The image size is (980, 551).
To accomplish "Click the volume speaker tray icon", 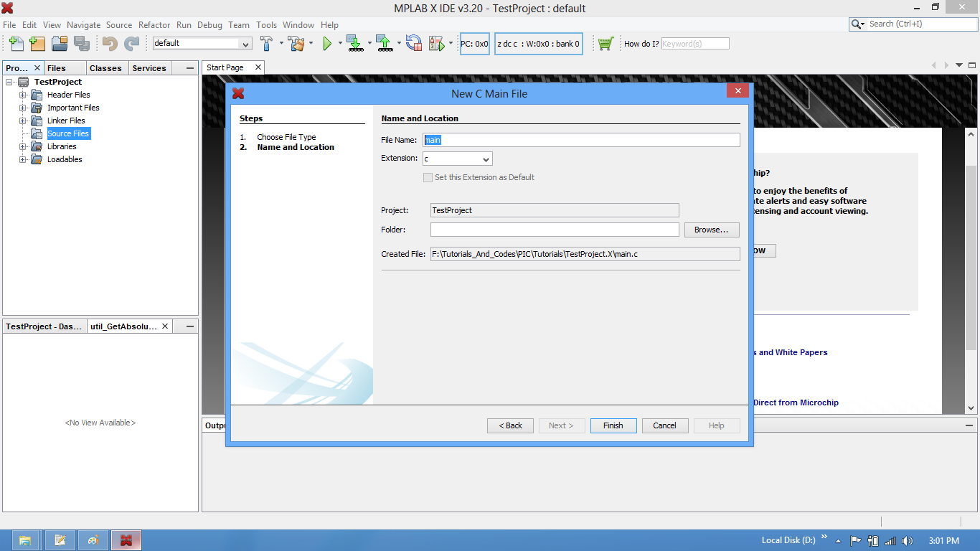I will pos(908,541).
